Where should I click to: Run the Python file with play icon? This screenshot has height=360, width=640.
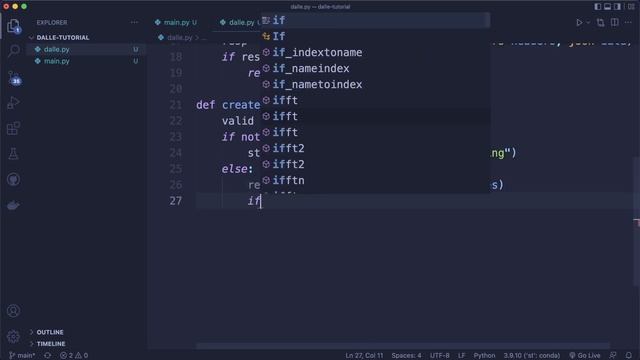[579, 22]
